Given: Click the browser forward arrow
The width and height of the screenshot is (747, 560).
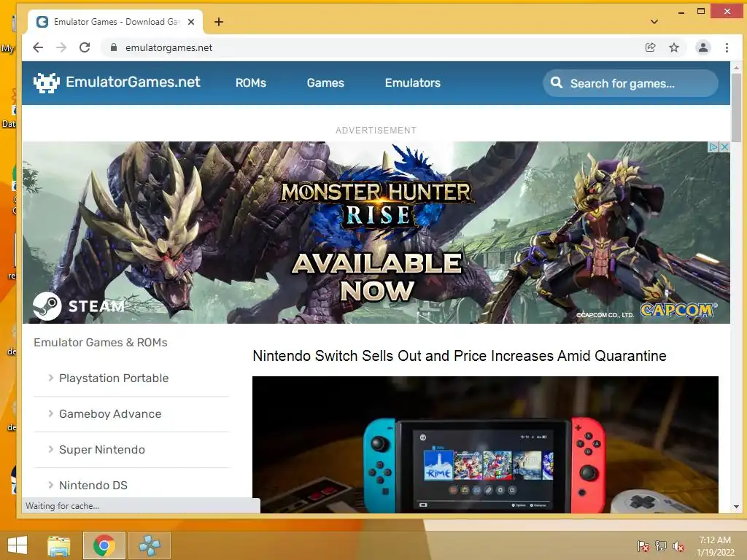Looking at the screenshot, I should click(61, 47).
